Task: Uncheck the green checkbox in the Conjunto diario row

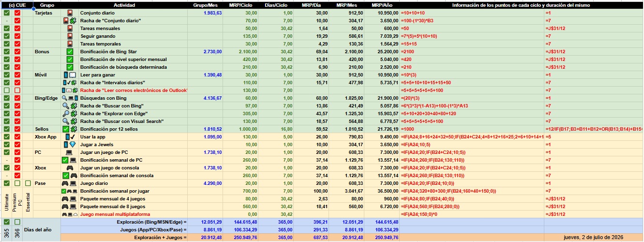Action: 7,13
